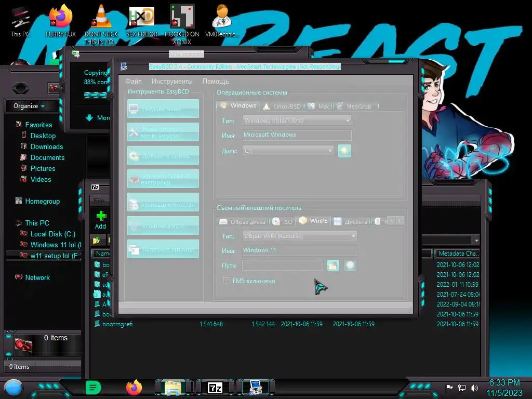Open the Action Center flag tray icon

(x=449, y=388)
